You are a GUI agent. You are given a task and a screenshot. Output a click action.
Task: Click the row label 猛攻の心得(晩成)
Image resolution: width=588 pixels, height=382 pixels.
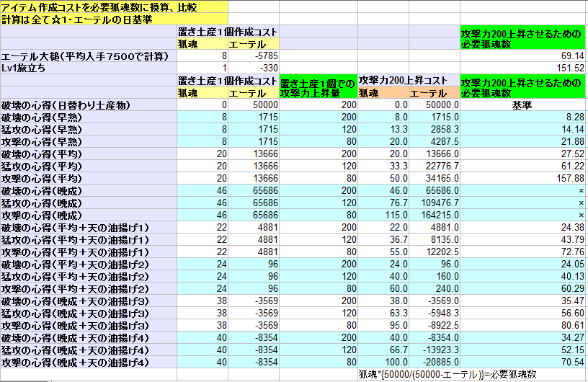coord(89,203)
